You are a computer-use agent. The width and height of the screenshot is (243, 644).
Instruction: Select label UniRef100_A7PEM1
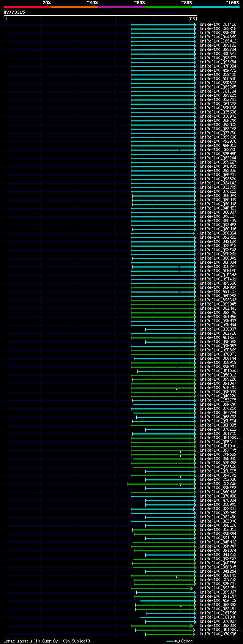tap(218, 387)
